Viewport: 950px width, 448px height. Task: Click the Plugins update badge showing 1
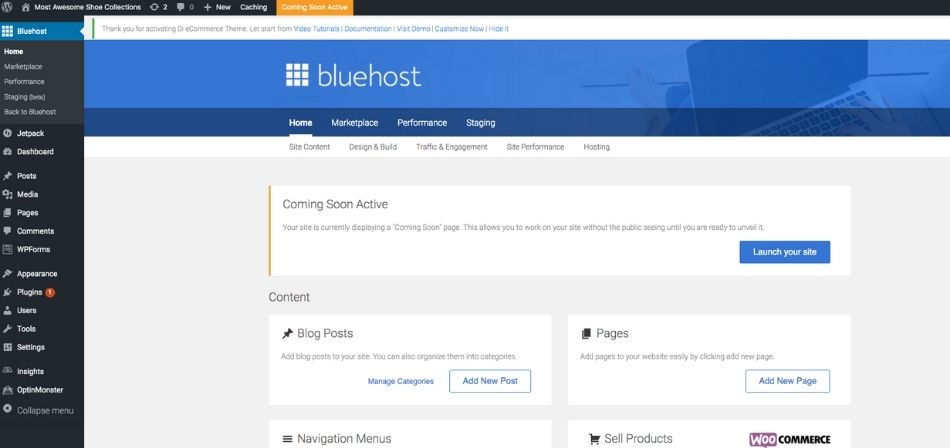[x=50, y=292]
